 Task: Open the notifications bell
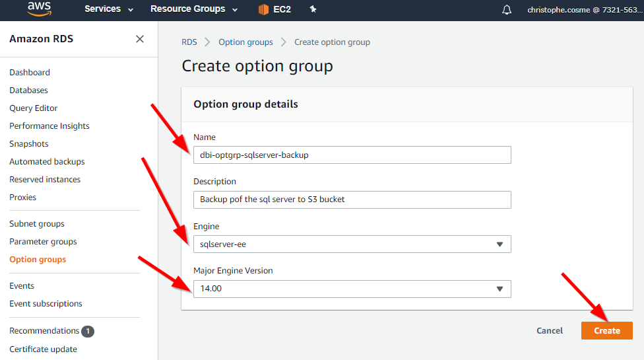point(507,9)
